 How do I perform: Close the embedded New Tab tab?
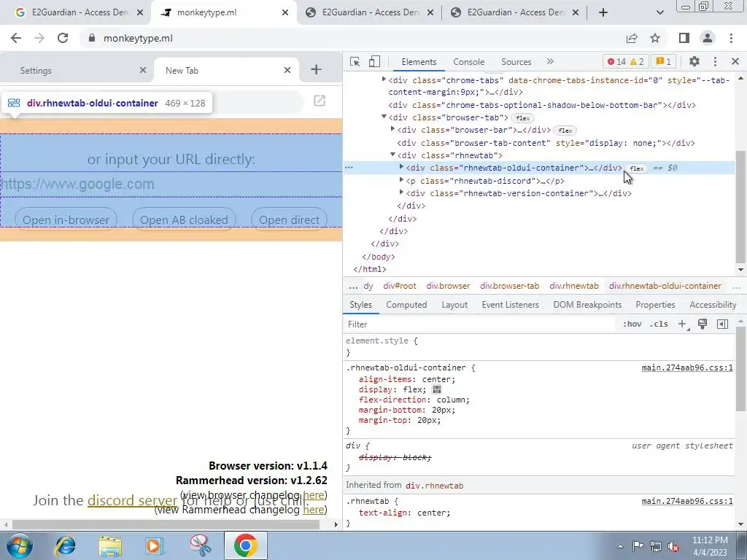click(287, 70)
